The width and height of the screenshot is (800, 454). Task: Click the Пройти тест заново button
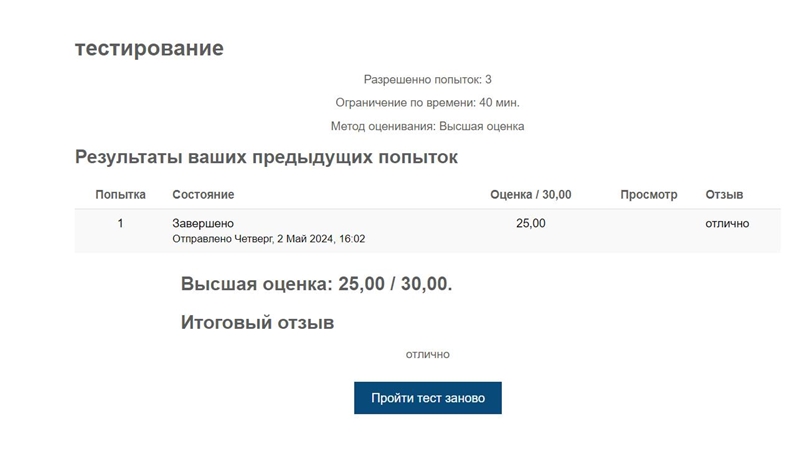pos(428,398)
